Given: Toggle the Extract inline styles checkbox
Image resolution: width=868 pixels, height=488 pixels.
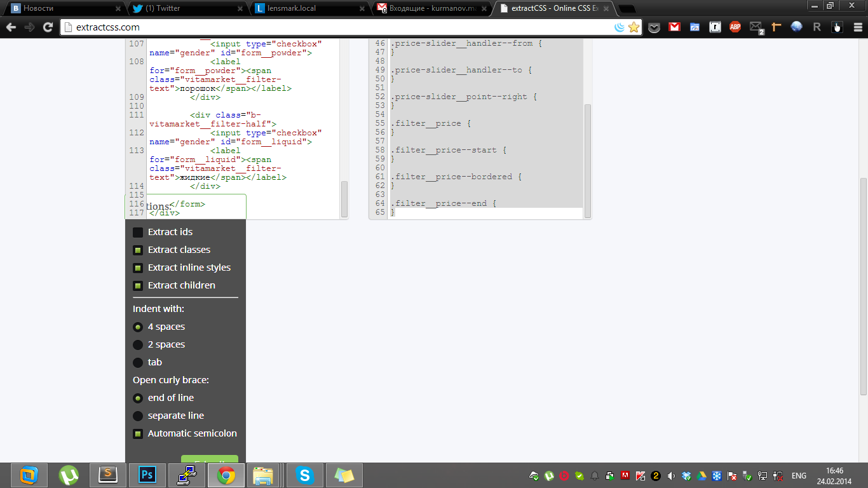Looking at the screenshot, I should tap(138, 268).
